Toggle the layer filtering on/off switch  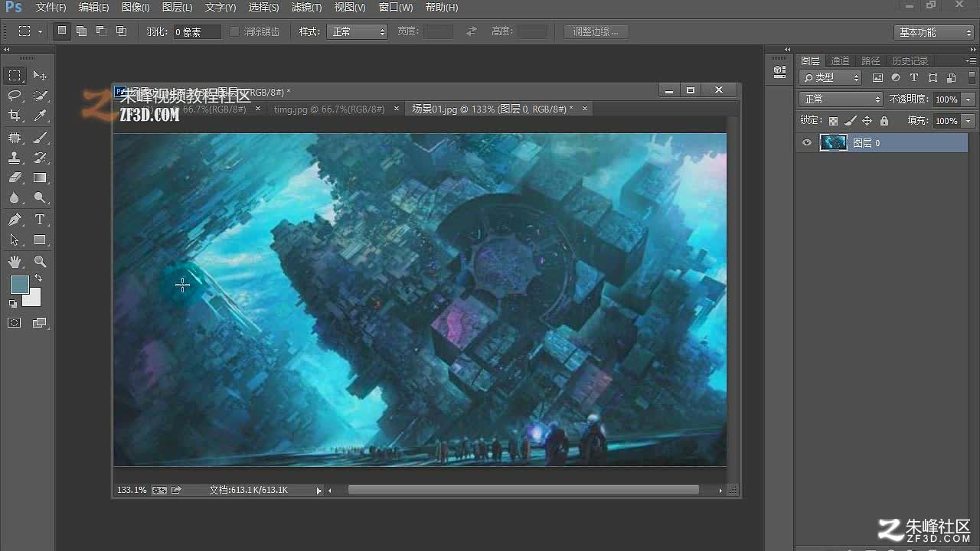click(x=970, y=77)
